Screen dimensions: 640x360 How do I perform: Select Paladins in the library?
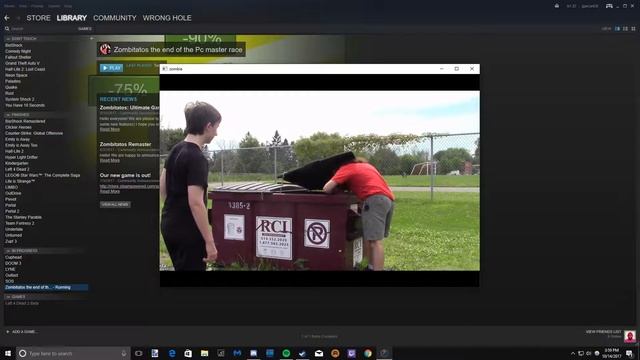point(13,81)
